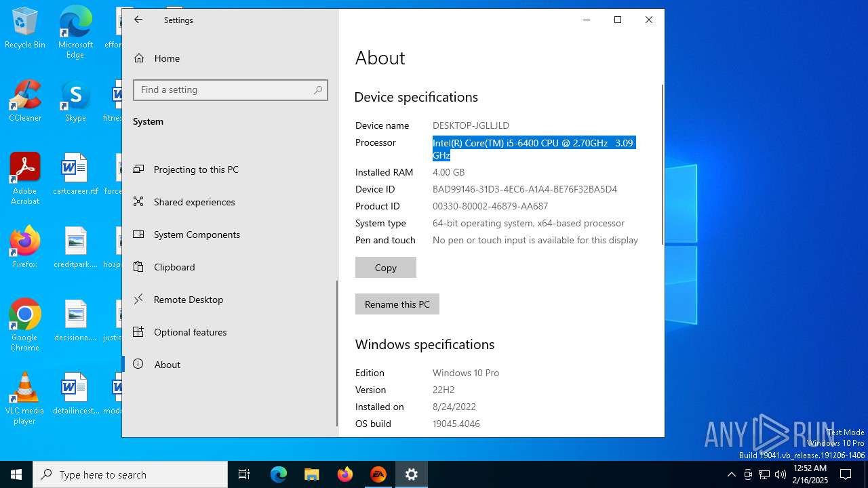Click the magnifier icon in Find a setting
868x488 pixels.
click(x=318, y=90)
